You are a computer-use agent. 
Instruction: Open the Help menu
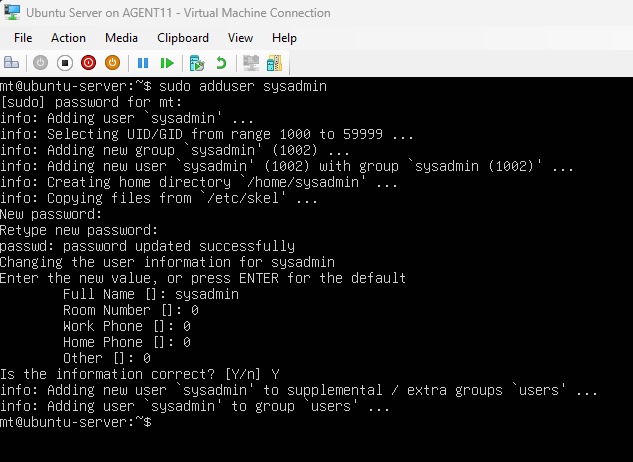284,38
